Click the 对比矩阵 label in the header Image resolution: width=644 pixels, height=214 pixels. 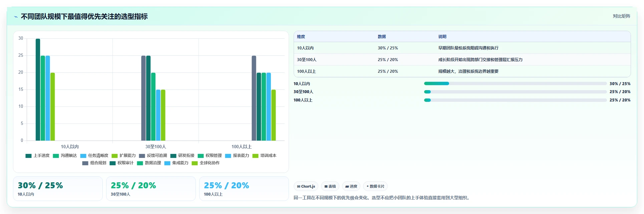621,16
